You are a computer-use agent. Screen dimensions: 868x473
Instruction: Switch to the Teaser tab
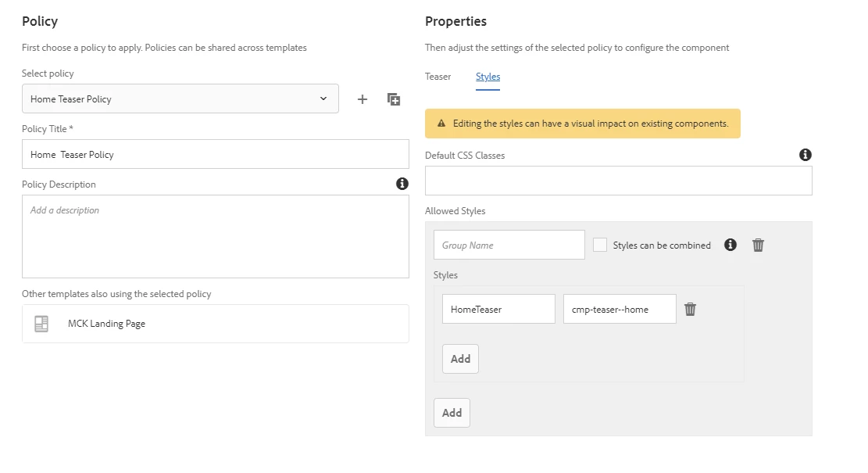pos(438,77)
